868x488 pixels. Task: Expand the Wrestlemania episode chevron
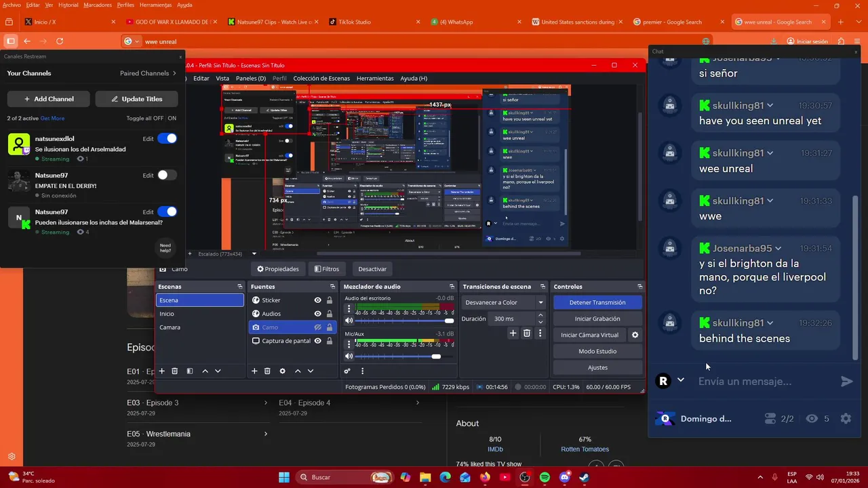266,434
